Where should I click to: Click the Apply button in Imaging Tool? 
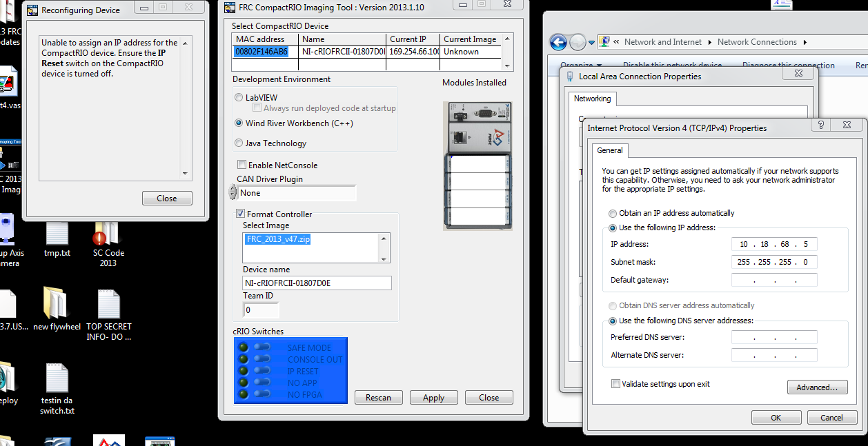433,398
